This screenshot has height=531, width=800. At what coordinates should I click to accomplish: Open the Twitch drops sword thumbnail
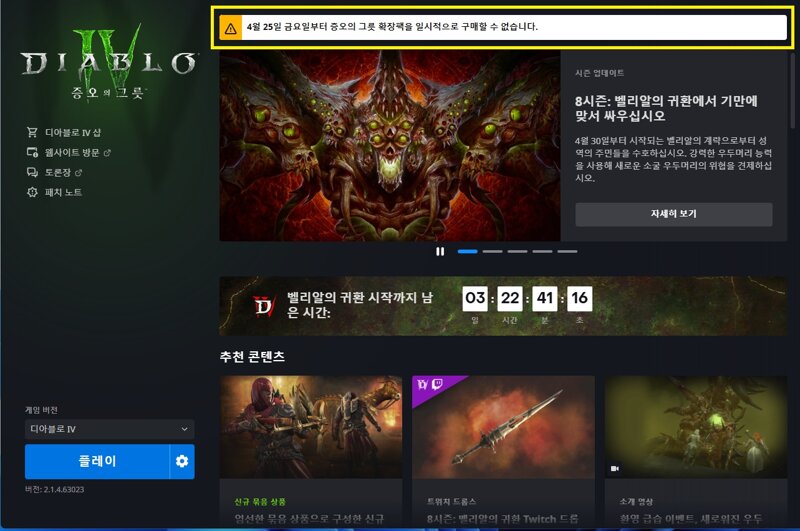pos(503,427)
